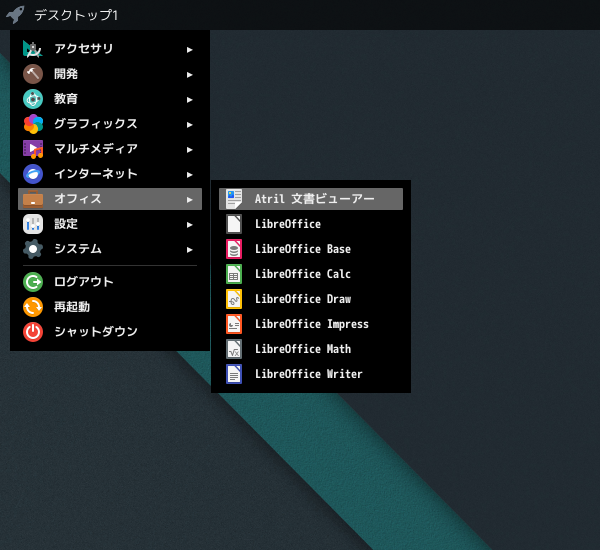Choose 再起動 from the menu
This screenshot has width=600, height=550.
tap(110, 307)
